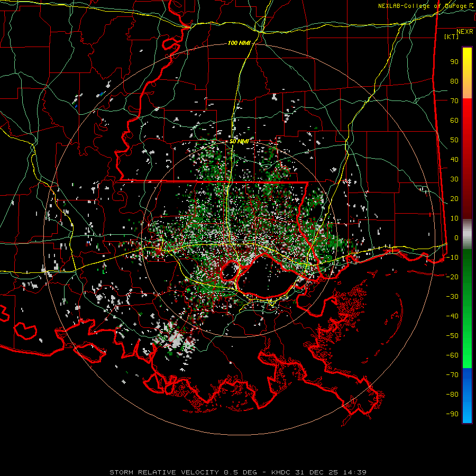The image size is (476, 476).
Task: Select the 90 value on velocity scale
Action: (x=454, y=62)
